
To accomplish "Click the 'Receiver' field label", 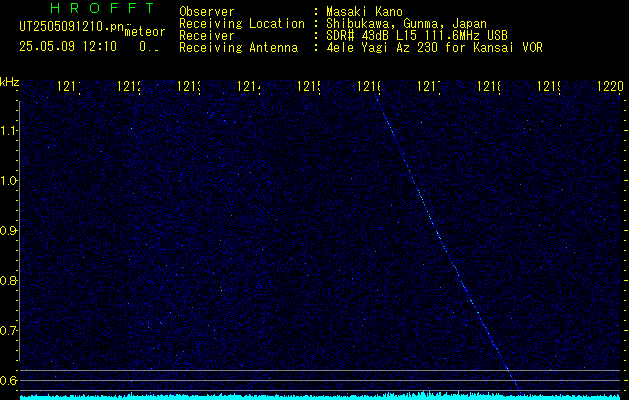I will click(207, 36).
